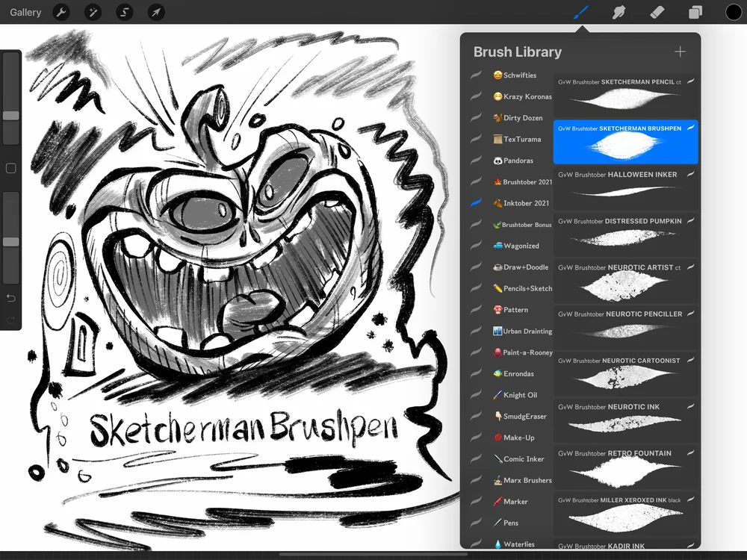
Task: Open the Inktober 2021 brush set
Action: 518,202
